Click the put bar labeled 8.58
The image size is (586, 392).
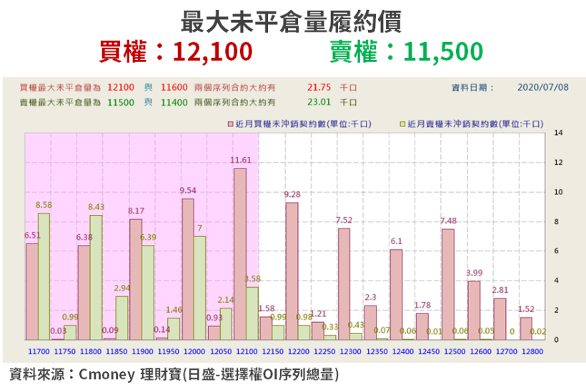pos(44,276)
